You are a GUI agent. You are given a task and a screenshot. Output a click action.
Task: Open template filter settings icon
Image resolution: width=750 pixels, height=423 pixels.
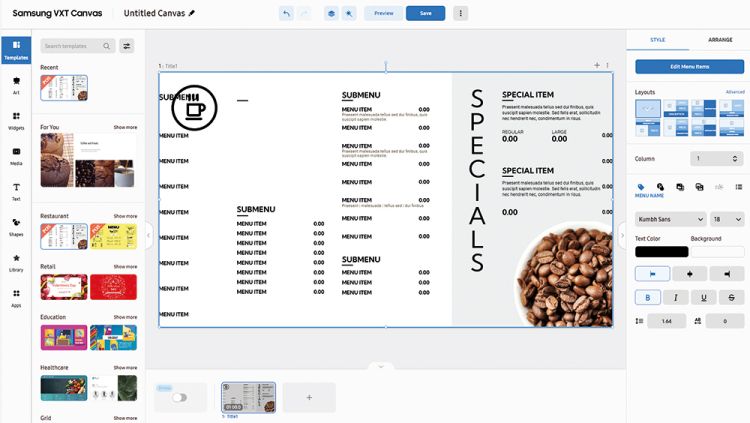pos(127,46)
